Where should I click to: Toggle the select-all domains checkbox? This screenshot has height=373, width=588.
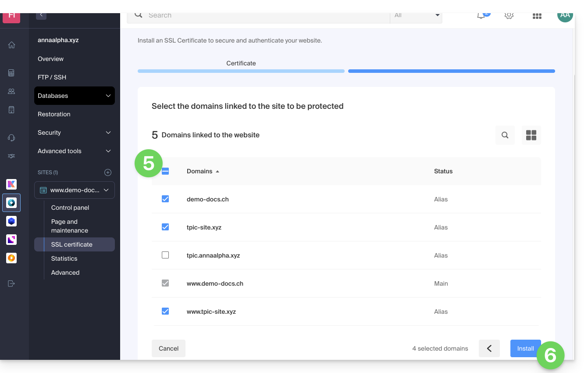click(x=165, y=171)
